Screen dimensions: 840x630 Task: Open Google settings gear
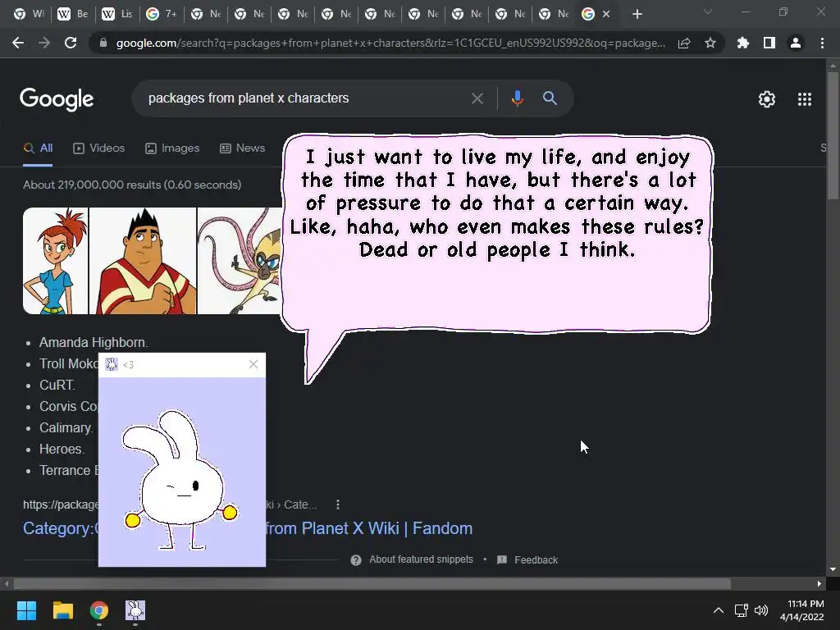[767, 99]
